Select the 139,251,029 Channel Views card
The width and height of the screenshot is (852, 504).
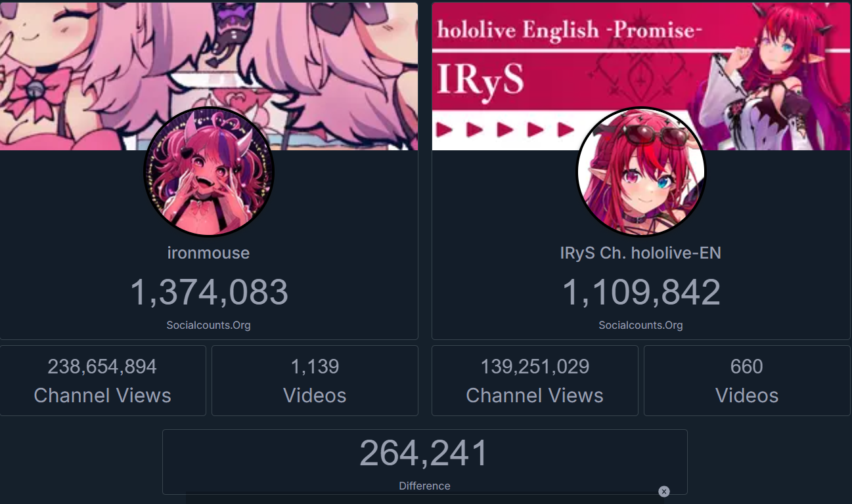pyautogui.click(x=535, y=381)
